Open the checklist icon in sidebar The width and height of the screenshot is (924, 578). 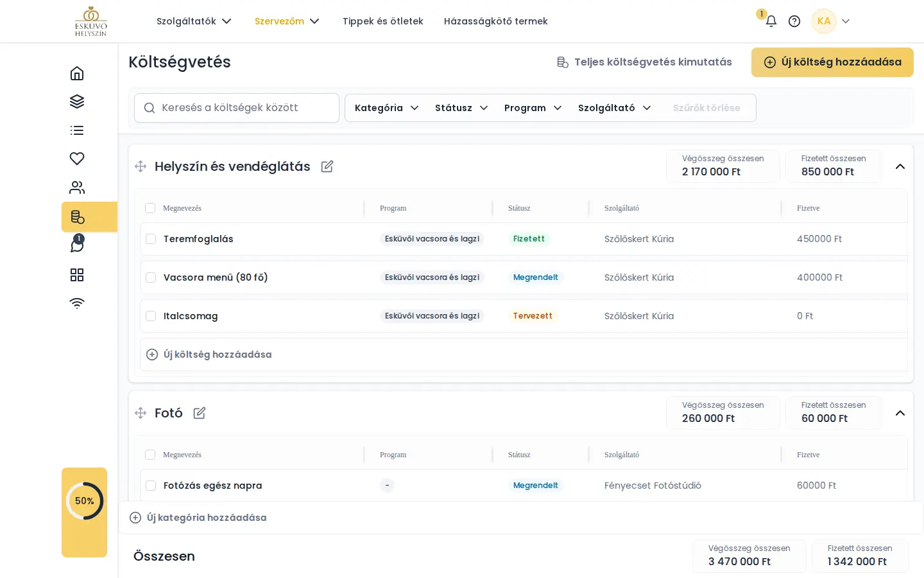point(77,130)
